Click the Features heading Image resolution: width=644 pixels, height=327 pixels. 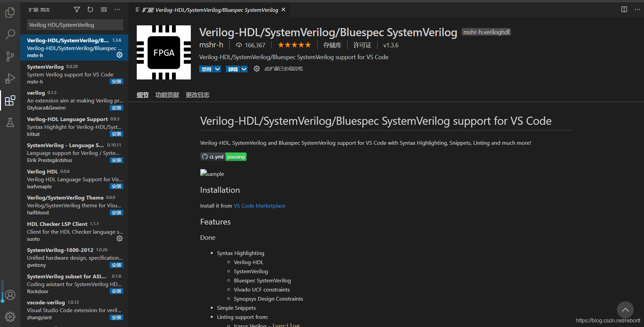[215, 222]
